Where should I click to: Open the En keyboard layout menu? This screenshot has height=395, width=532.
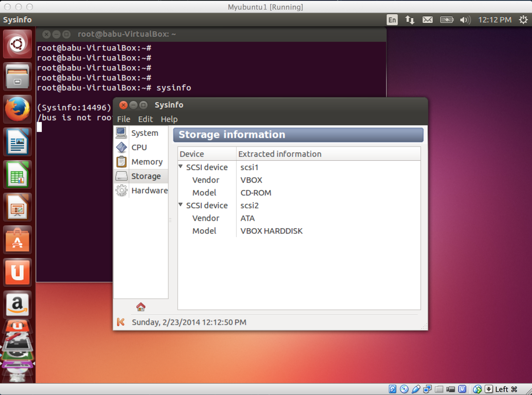(392, 20)
